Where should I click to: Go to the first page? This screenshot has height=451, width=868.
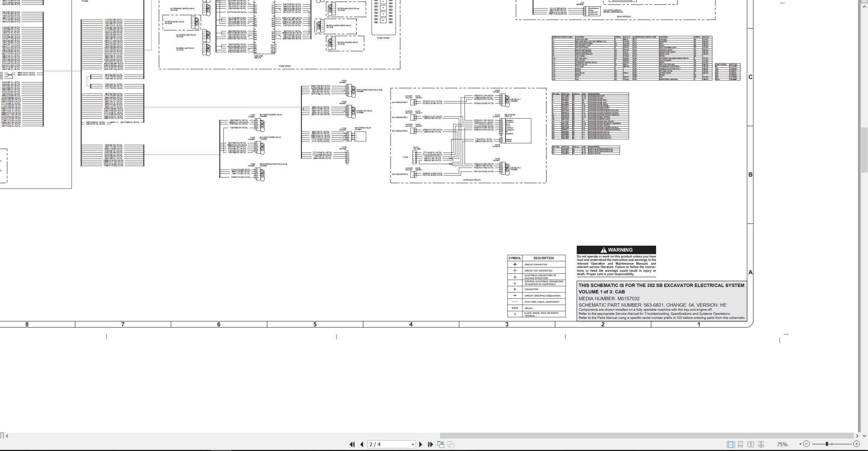click(x=352, y=444)
